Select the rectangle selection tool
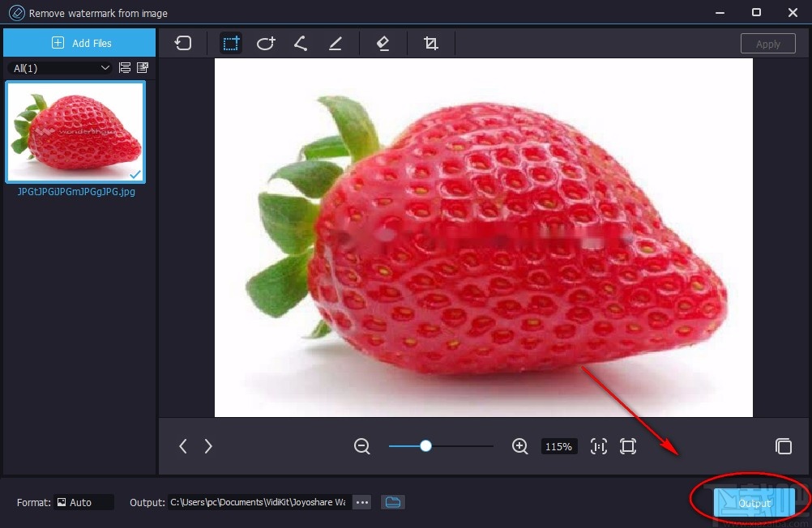Screen dimensions: 812x528 tap(231, 43)
